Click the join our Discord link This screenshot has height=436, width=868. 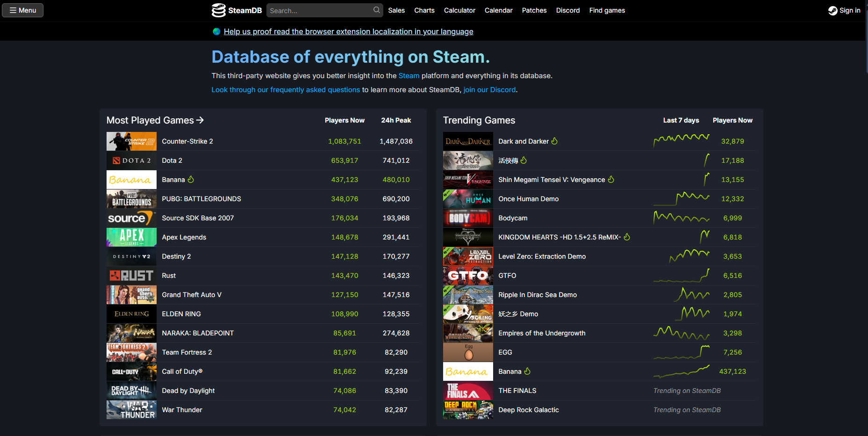click(489, 89)
